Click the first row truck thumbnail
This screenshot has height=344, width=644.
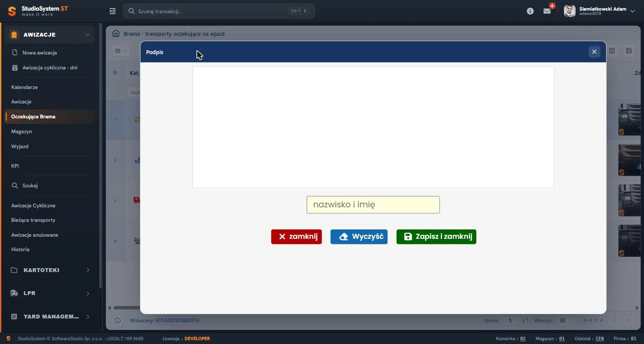click(630, 120)
